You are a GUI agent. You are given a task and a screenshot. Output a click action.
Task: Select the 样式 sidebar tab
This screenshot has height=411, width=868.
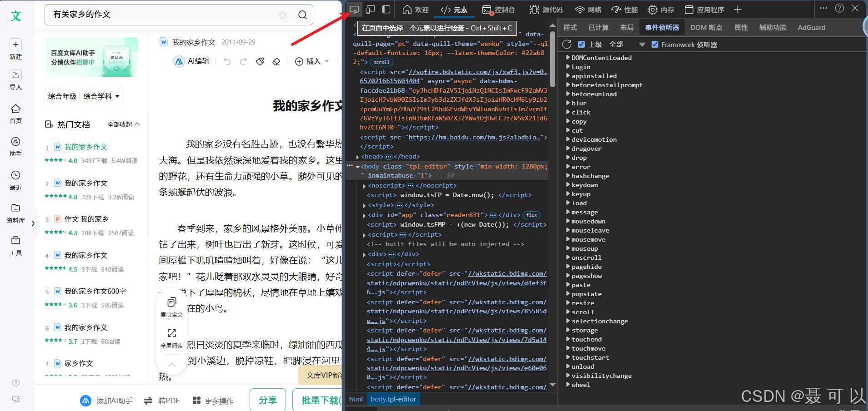(570, 28)
